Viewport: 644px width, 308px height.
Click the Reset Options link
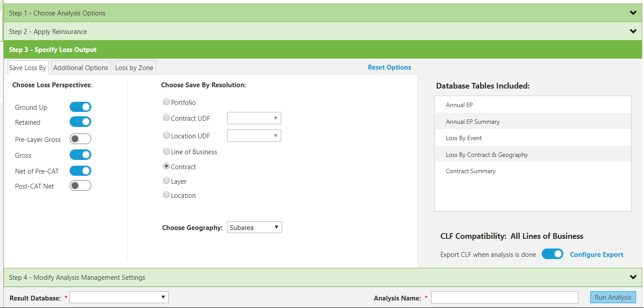[389, 67]
